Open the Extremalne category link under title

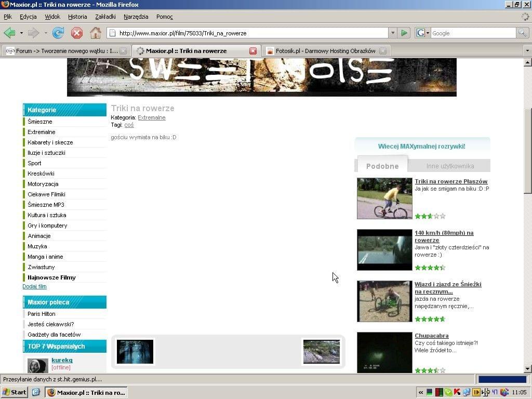152,117
